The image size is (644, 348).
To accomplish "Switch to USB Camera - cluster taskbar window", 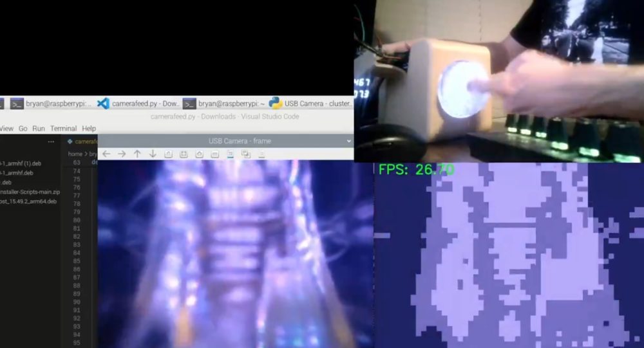I will coord(310,104).
